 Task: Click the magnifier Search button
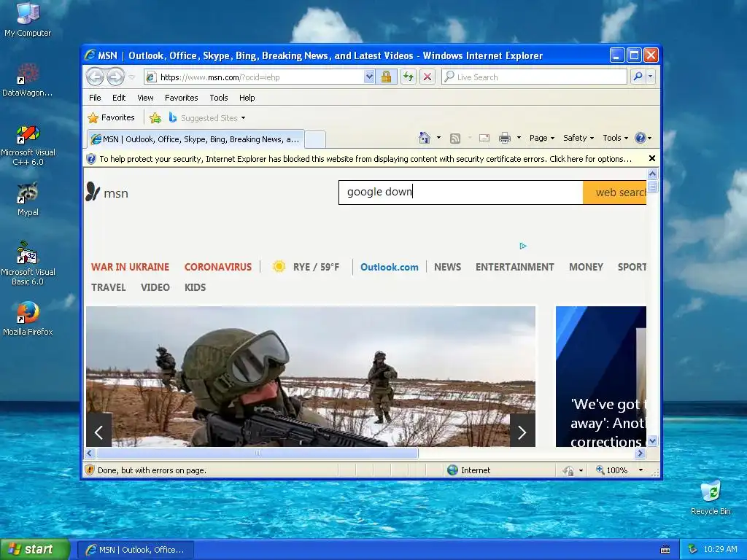pos(638,77)
